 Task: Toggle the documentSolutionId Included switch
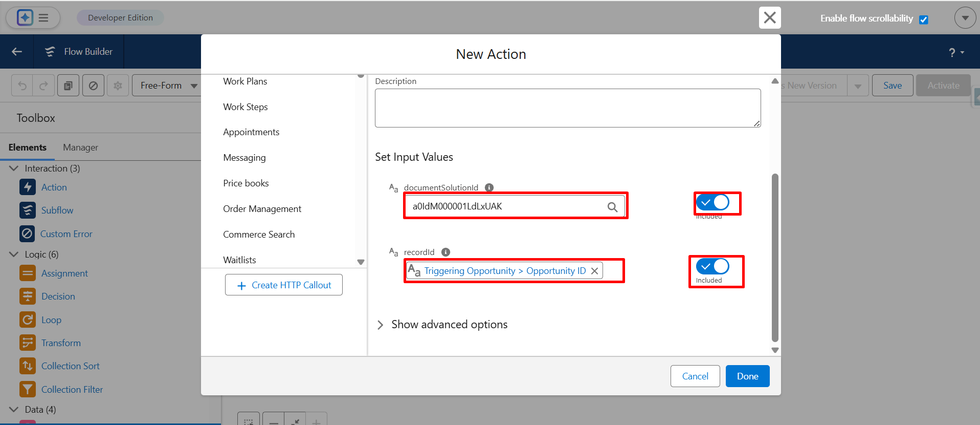(x=712, y=203)
